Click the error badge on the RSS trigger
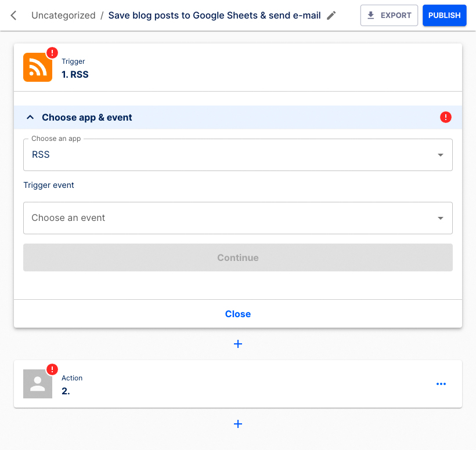This screenshot has width=476, height=450. tap(51, 53)
